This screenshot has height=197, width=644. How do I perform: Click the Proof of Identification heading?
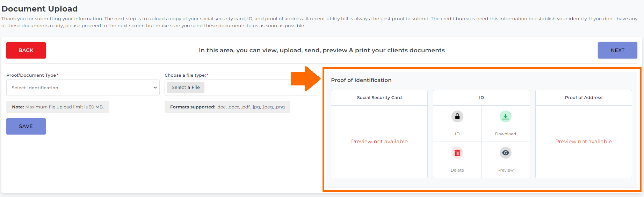pos(361,80)
